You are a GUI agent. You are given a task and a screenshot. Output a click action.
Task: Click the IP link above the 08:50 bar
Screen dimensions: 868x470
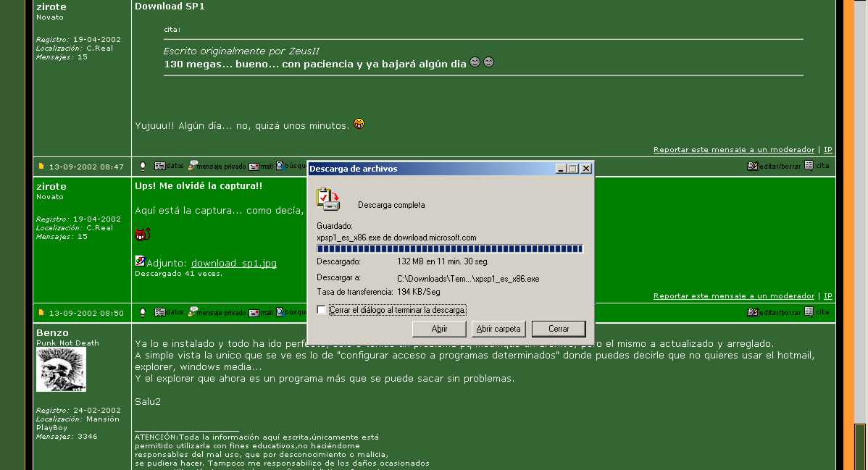(827, 295)
